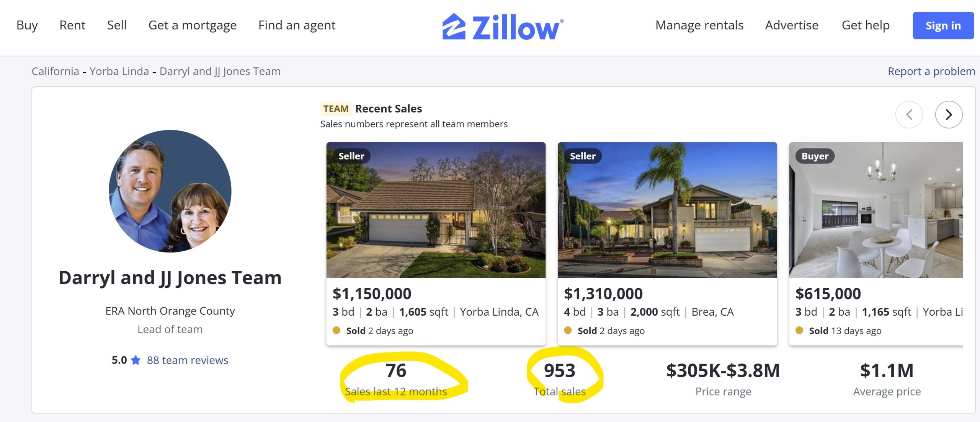Open the 88 team reviews link
The width and height of the screenshot is (980, 422).
pyautogui.click(x=188, y=360)
